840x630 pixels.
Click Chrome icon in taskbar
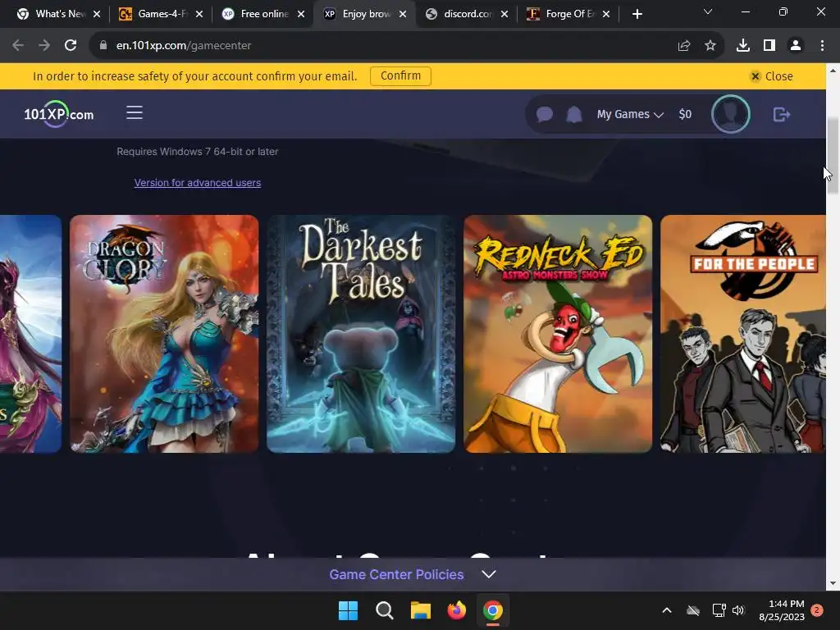[x=492, y=610]
